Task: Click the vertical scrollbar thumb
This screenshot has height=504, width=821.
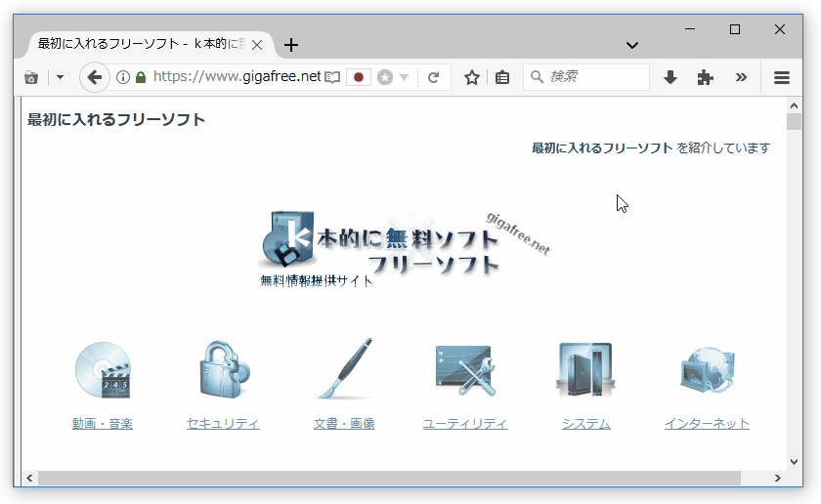Action: [794, 121]
